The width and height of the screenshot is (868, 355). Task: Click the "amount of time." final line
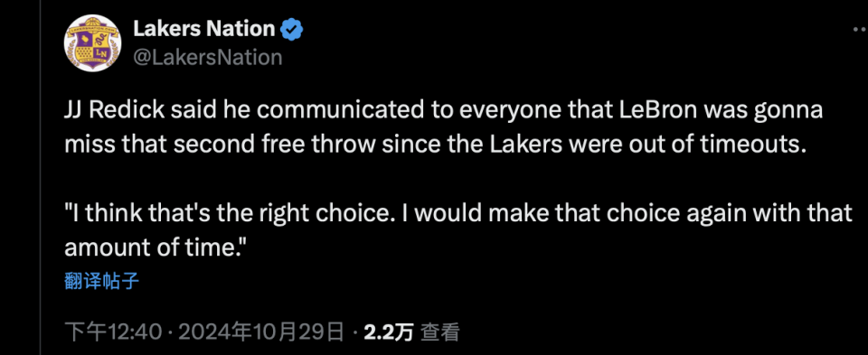point(156,248)
